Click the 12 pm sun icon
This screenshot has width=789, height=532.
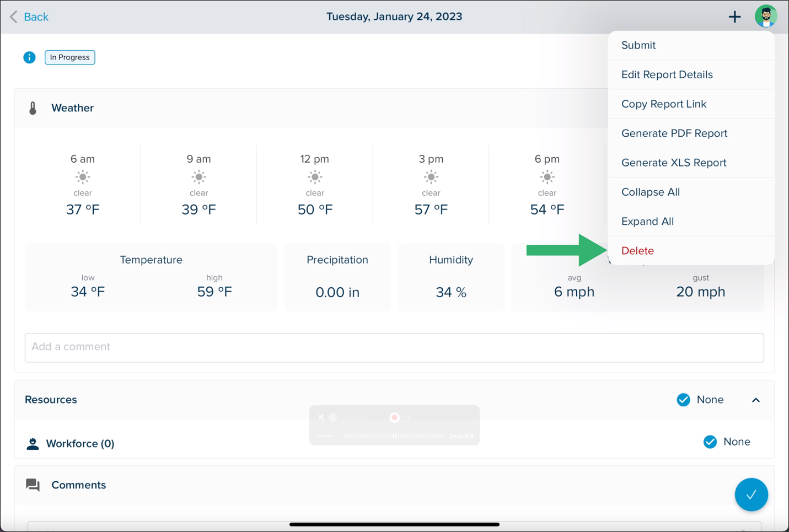click(x=315, y=177)
